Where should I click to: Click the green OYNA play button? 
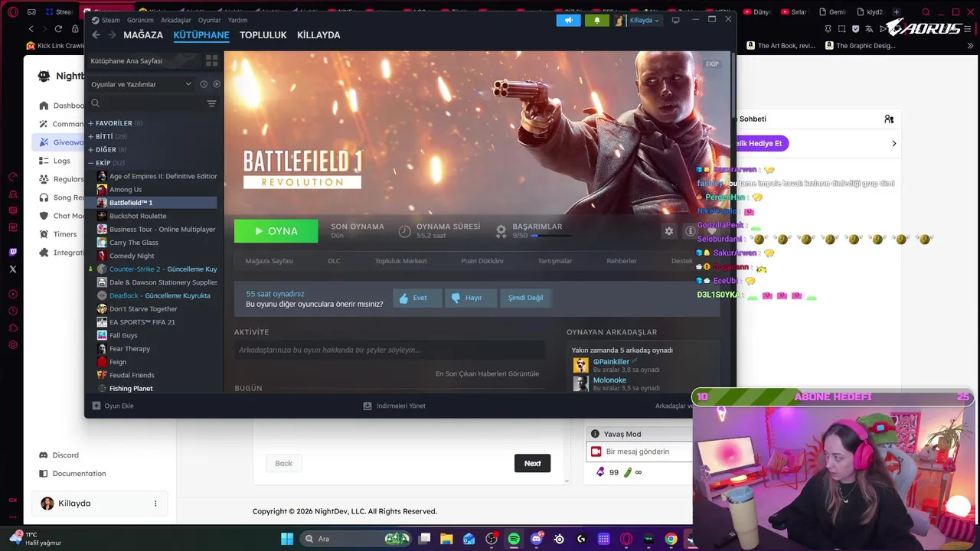tap(276, 231)
